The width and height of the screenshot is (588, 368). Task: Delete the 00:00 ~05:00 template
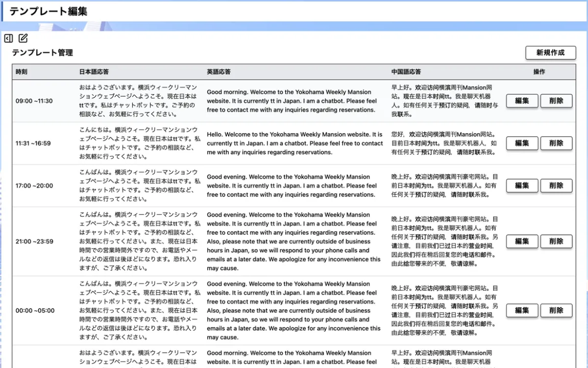[556, 310]
